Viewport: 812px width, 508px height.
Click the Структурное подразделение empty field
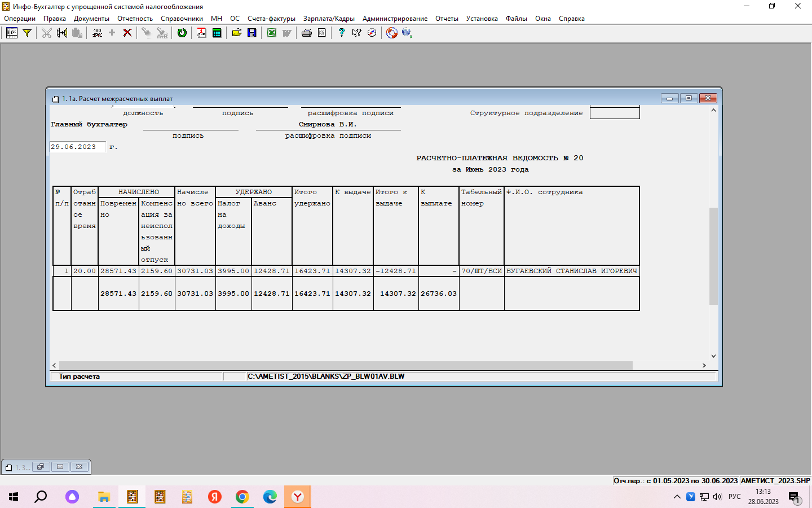tap(615, 112)
